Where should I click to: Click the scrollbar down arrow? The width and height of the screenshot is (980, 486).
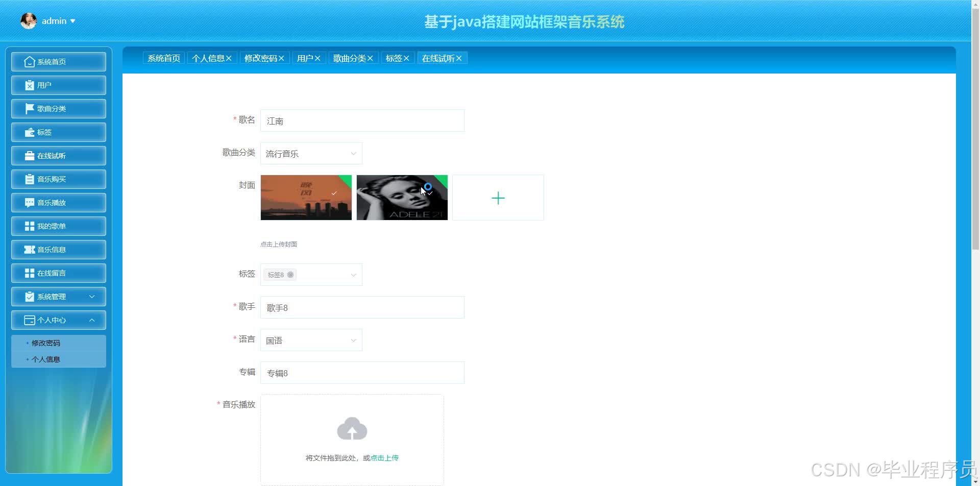pos(975,482)
